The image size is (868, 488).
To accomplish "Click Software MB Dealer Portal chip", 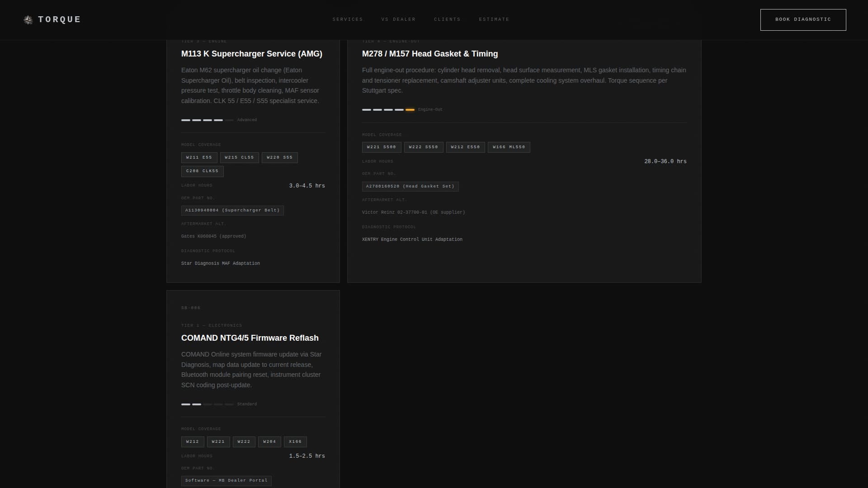I will pos(226,481).
